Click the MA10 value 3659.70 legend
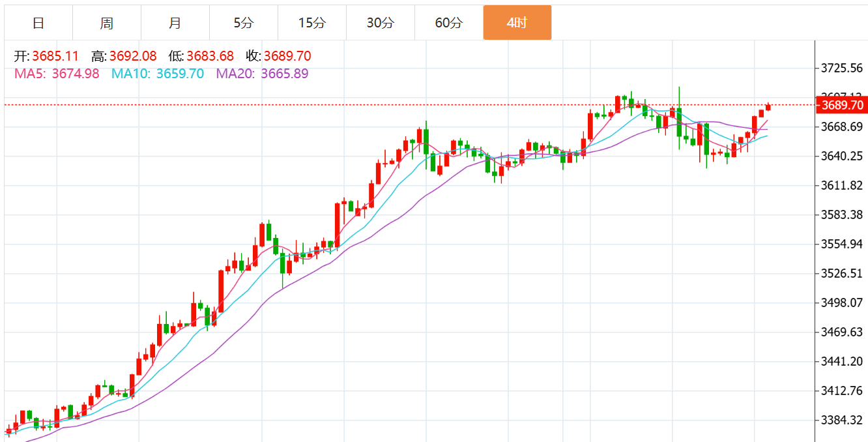Image resolution: width=868 pixels, height=442 pixels. tap(158, 74)
